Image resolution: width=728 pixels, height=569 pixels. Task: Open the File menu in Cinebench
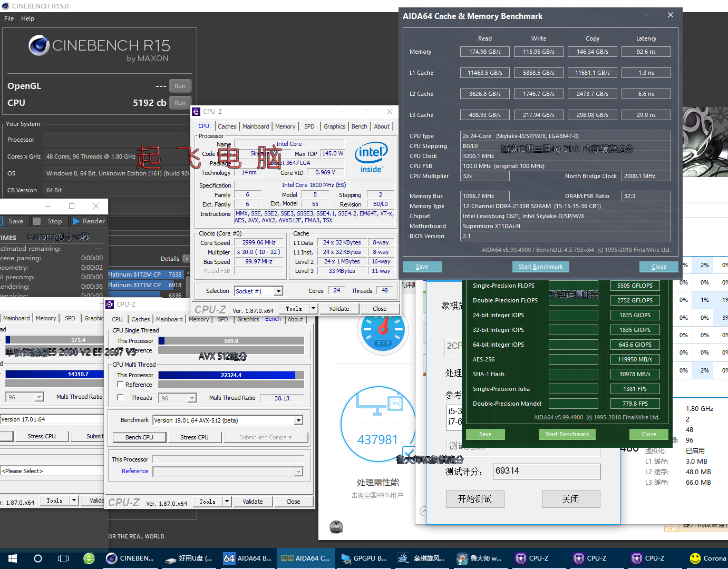tap(9, 18)
